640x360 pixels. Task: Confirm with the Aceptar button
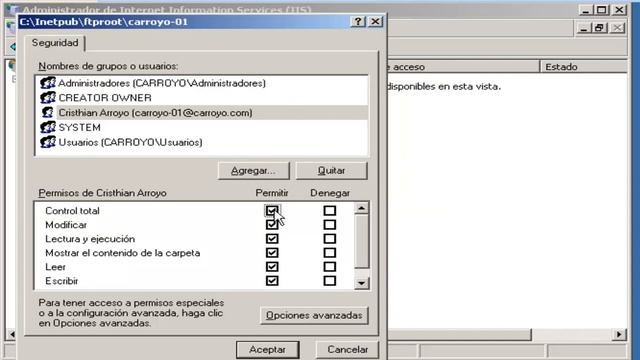[268, 350]
